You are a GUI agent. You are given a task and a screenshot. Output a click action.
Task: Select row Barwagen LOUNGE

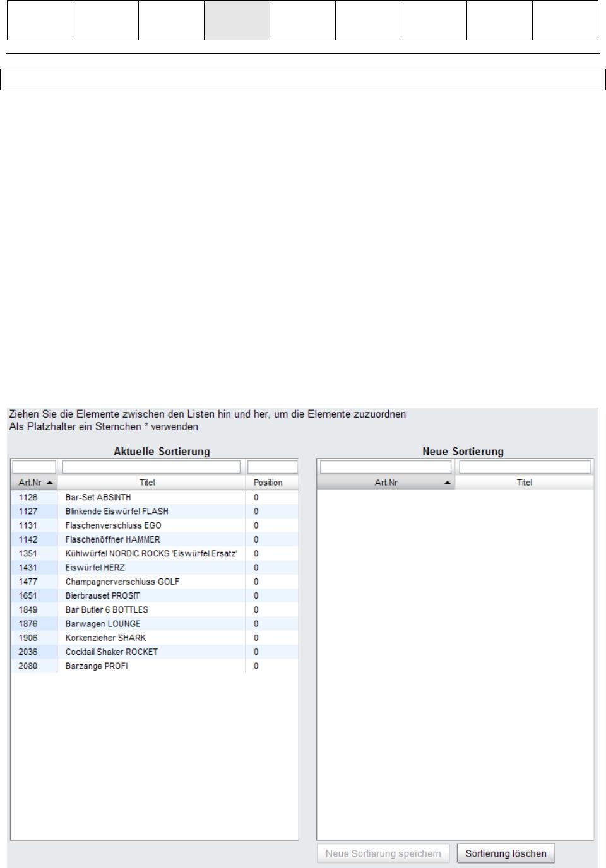(x=155, y=624)
